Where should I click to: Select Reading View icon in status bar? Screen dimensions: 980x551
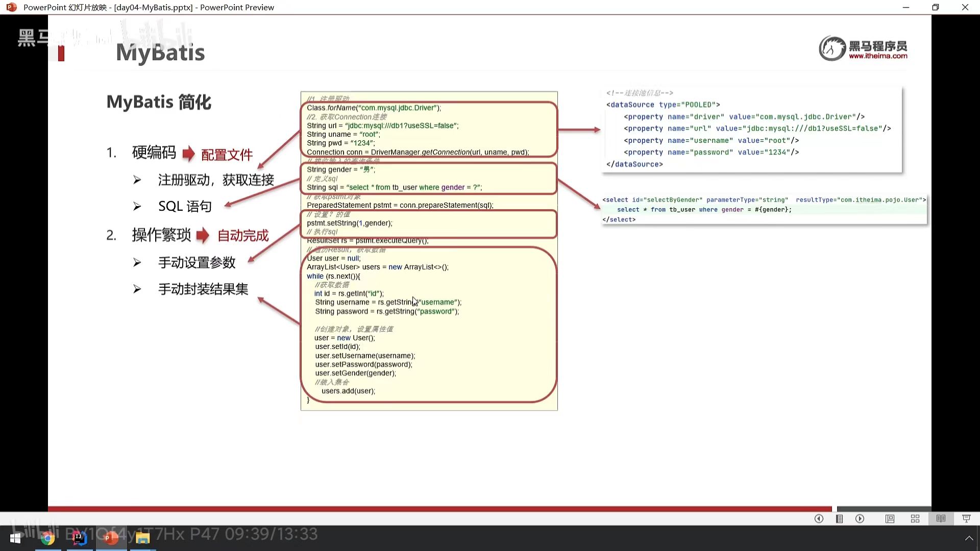[x=941, y=519]
